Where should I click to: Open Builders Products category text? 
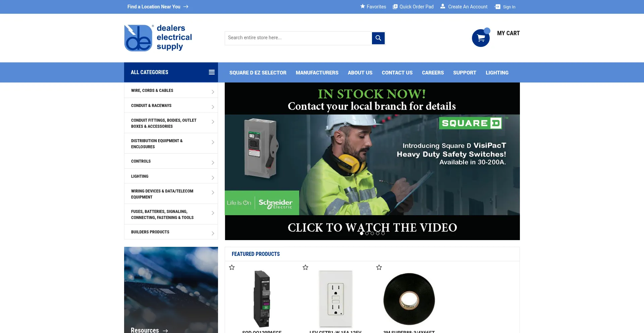pyautogui.click(x=150, y=232)
